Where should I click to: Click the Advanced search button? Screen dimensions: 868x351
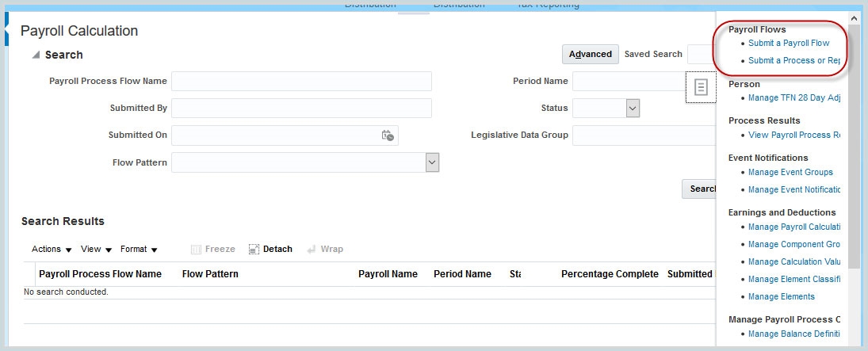tap(590, 54)
